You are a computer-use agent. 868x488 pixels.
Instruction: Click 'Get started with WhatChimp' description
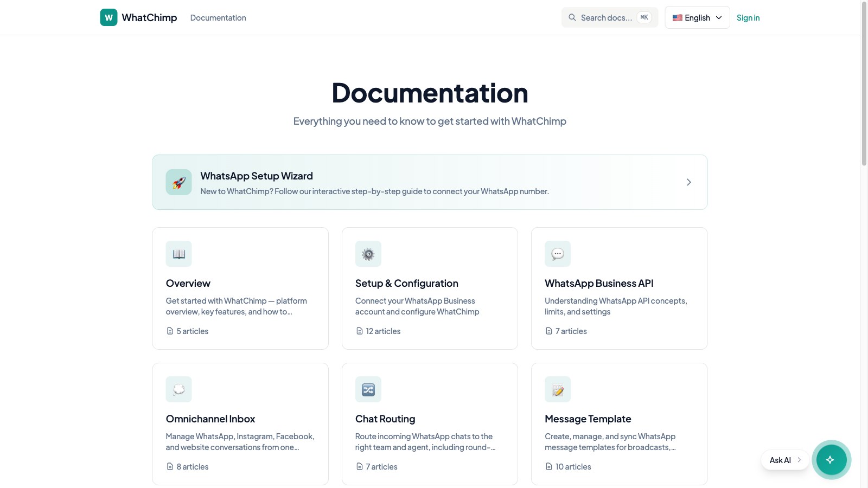pyautogui.click(x=237, y=306)
